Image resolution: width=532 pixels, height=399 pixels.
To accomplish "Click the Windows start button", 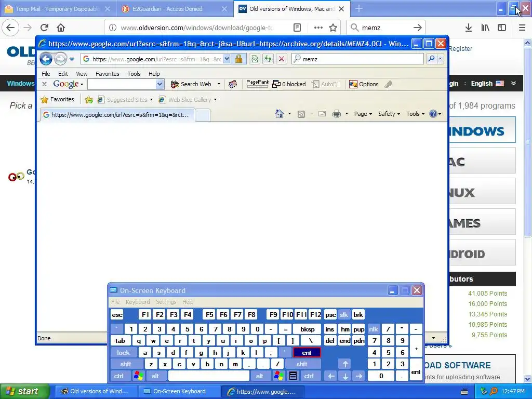I will point(24,391).
